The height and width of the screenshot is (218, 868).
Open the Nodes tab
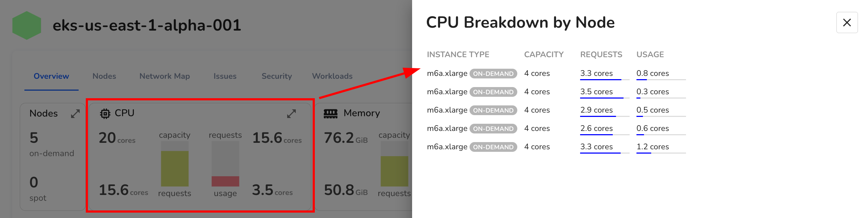(104, 76)
